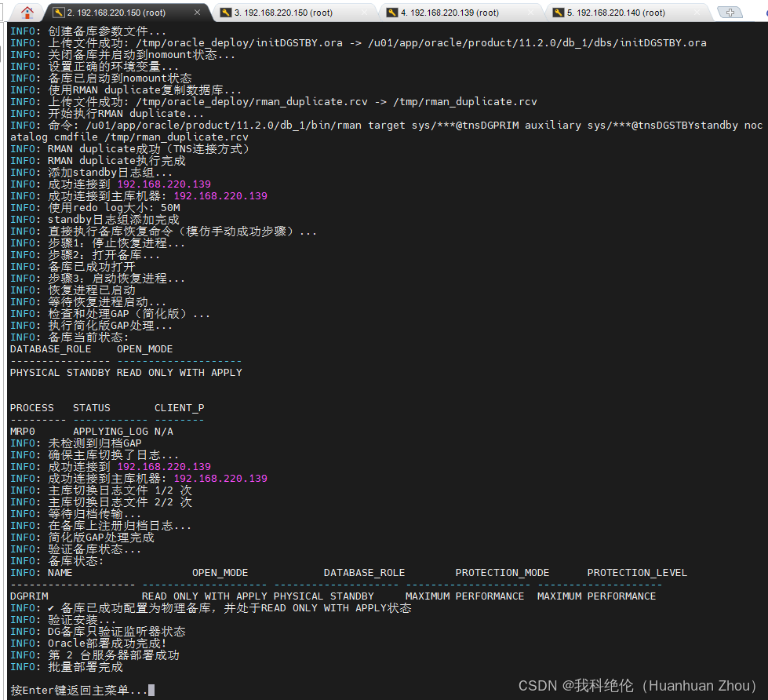Click the PROTECTION_MODE column header
The width and height of the screenshot is (768, 700).
[502, 572]
